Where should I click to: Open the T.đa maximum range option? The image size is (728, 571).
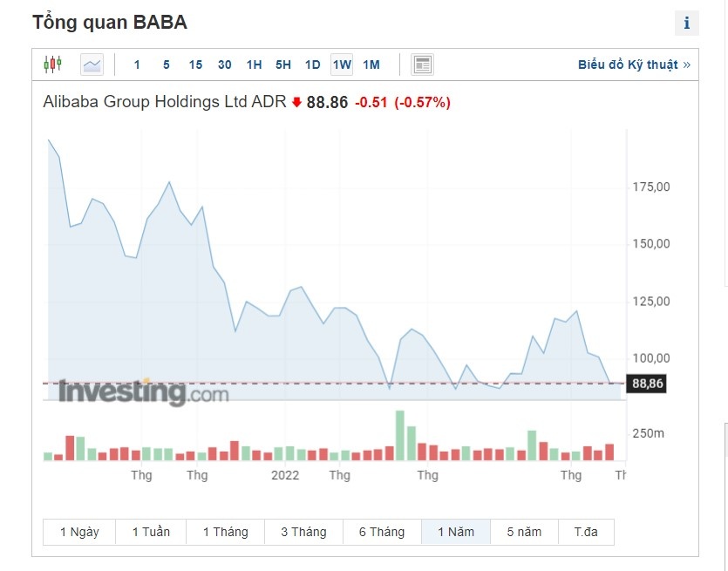point(587,532)
